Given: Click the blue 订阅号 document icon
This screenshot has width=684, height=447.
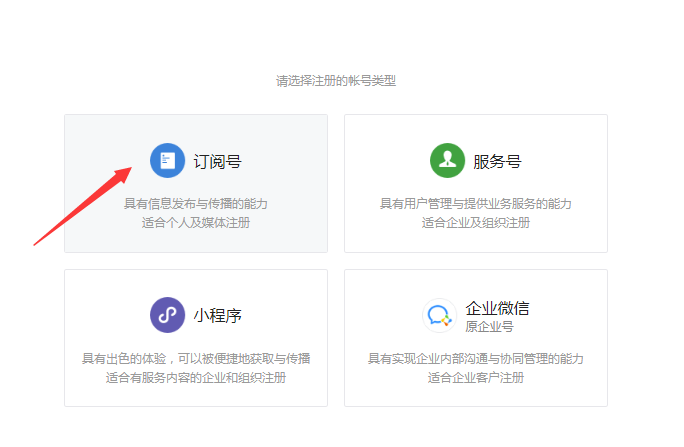Looking at the screenshot, I should click(168, 160).
